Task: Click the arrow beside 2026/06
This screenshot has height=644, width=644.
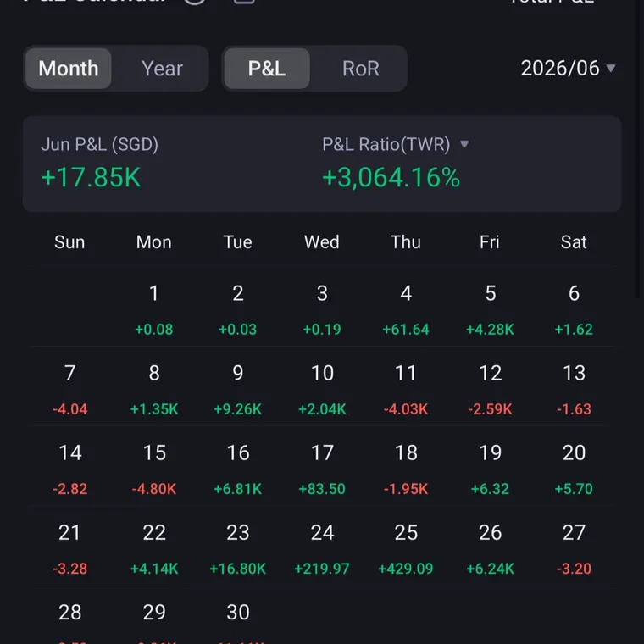Action: pos(611,68)
